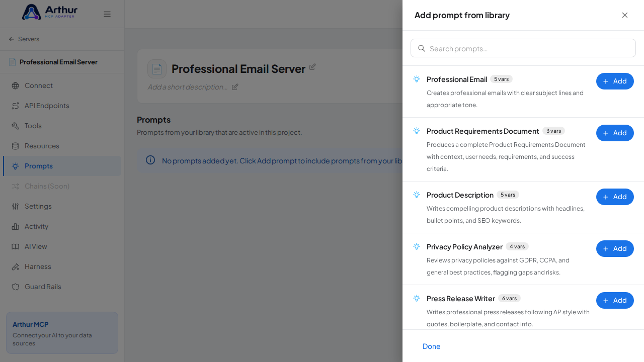Click the 5 vars badge on Product Description
The height and width of the screenshot is (362, 644).
508,195
